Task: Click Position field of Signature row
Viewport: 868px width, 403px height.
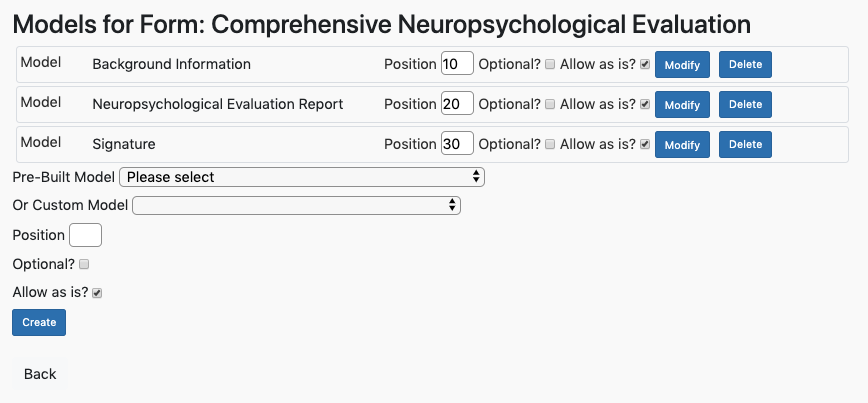Action: tap(457, 143)
